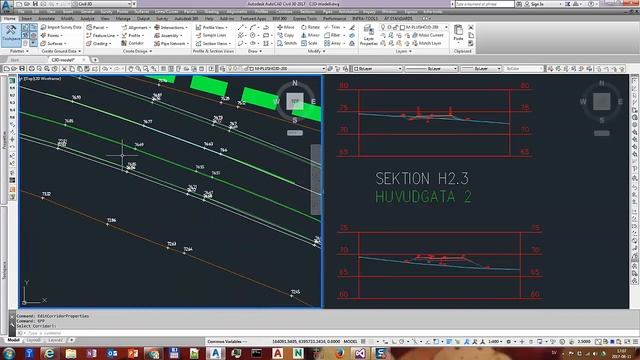
Task: Open Firefox from the taskbar
Action: coord(339,353)
